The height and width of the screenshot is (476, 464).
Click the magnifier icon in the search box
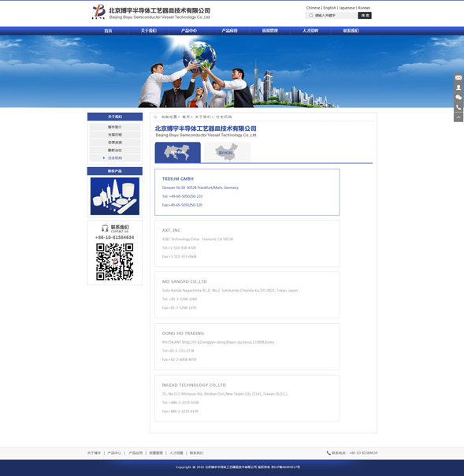310,16
